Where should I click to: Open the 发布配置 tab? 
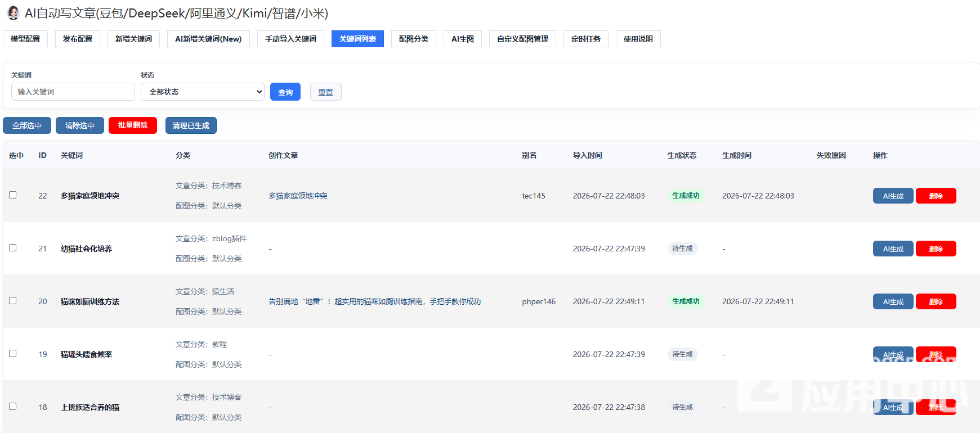tap(78, 39)
